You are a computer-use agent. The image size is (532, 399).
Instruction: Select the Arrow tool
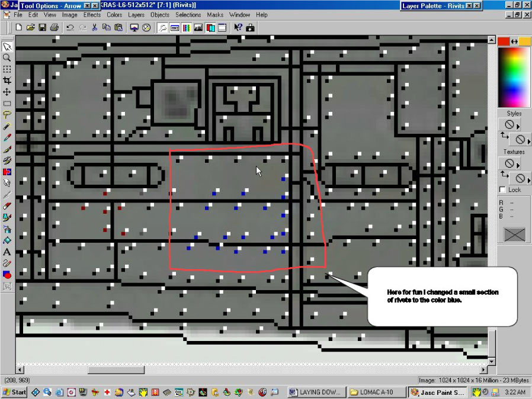(x=7, y=46)
